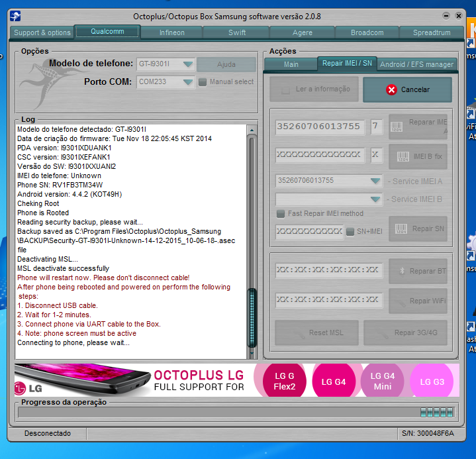Click the Octoplus app icon in title bar
The image size is (476, 459).
15,16
